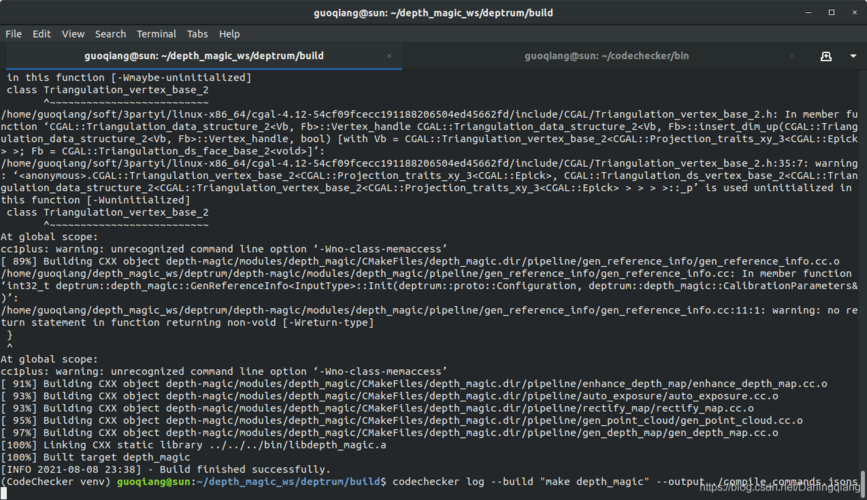
Task: Close the terminal window
Action: [x=854, y=12]
